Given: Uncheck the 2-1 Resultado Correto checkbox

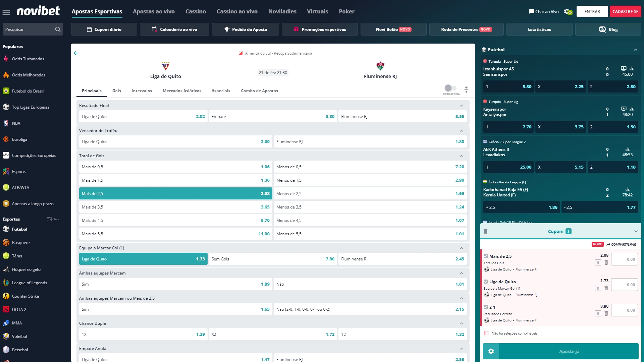Looking at the screenshot, I should 486,307.
